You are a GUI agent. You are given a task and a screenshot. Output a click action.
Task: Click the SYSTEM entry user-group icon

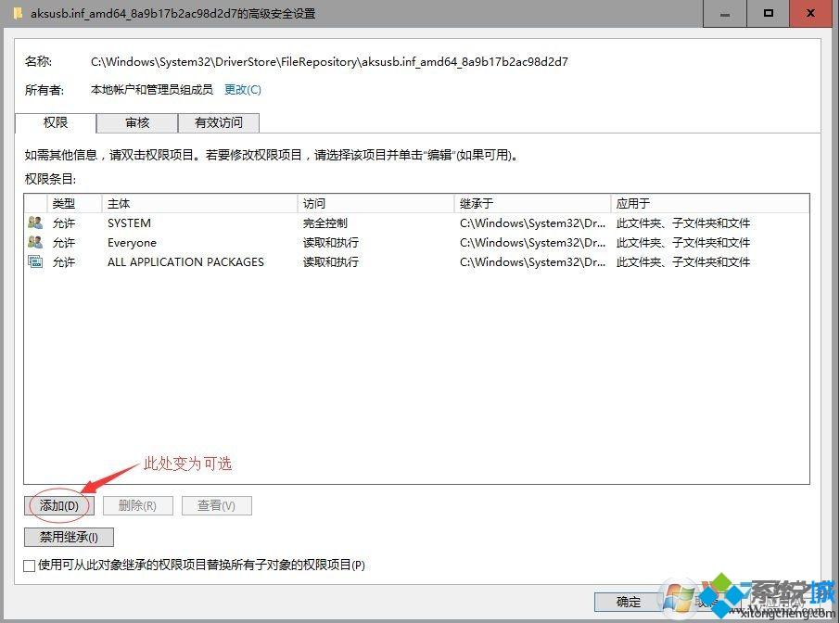(x=35, y=222)
